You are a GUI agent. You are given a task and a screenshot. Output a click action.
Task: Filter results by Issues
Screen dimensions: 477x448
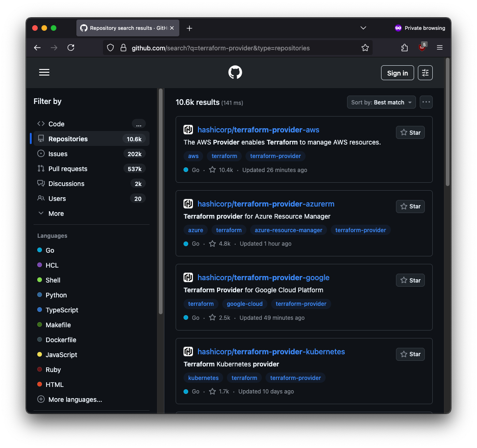point(92,154)
